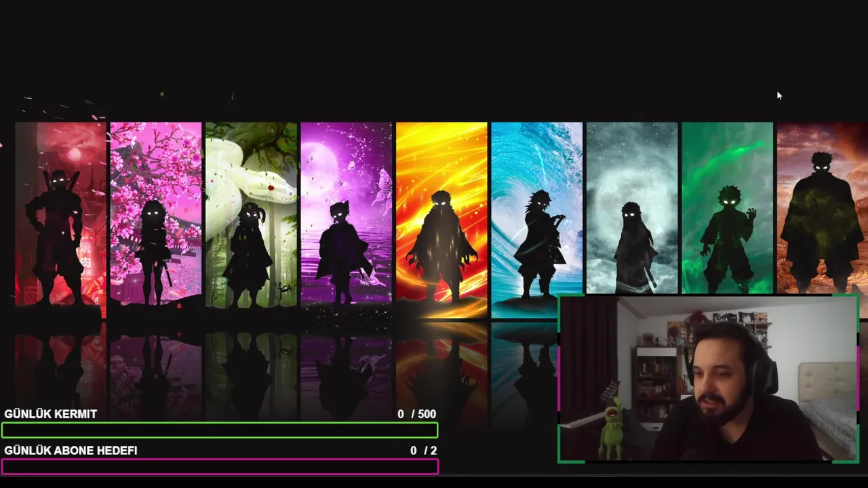Screen dimensions: 868x488
Task: Click the GÜNLÜK KERMIT label
Action: [x=51, y=414]
